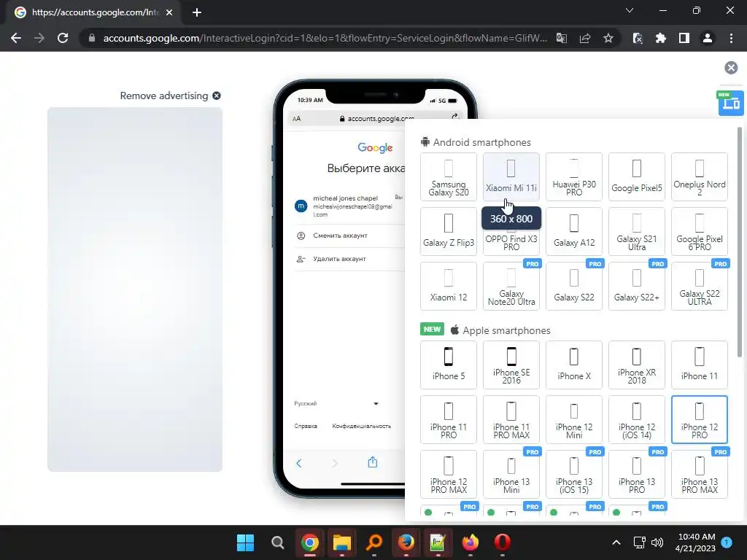Select iPhone 12 (iOS 14) device
Image resolution: width=747 pixels, height=560 pixels.
[x=636, y=419]
